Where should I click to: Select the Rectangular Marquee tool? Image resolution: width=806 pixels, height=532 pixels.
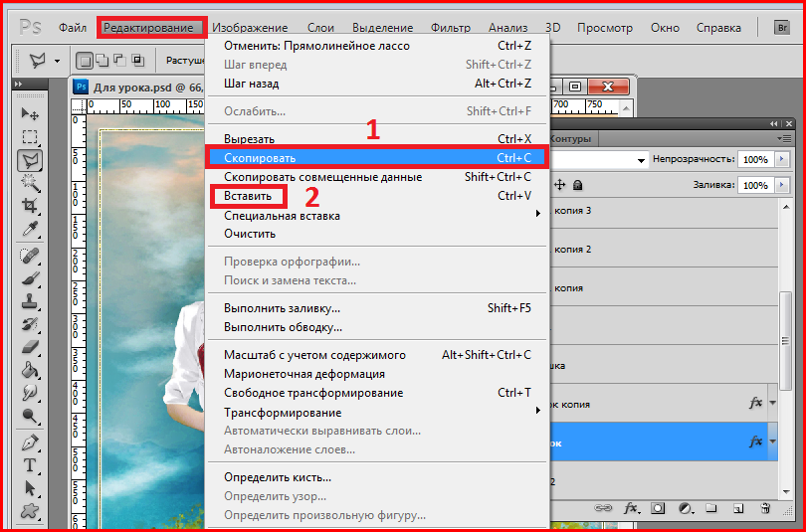(x=30, y=137)
